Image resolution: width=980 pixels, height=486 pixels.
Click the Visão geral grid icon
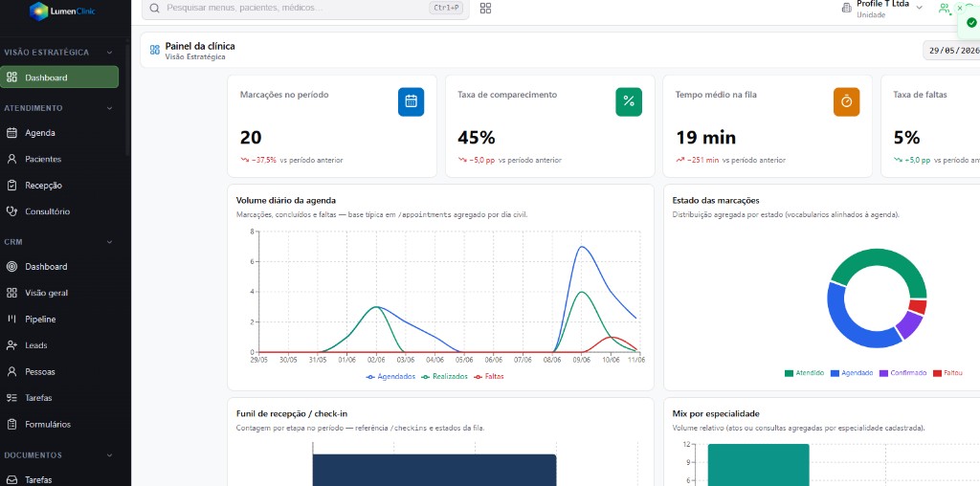(11, 293)
